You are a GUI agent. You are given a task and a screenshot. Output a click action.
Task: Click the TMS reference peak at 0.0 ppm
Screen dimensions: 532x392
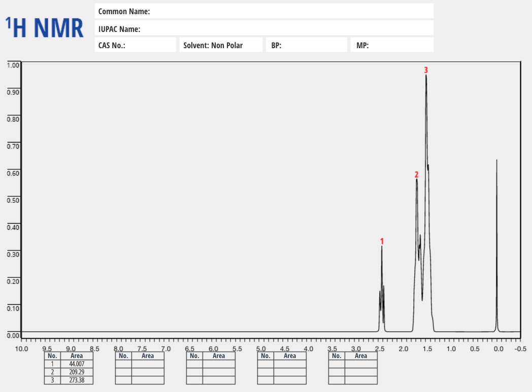496,245
